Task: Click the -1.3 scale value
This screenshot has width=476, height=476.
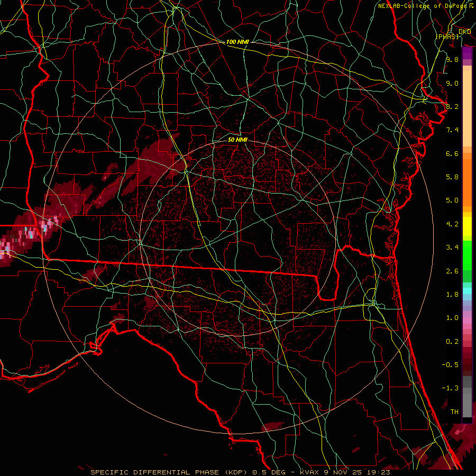Action: (x=450, y=388)
